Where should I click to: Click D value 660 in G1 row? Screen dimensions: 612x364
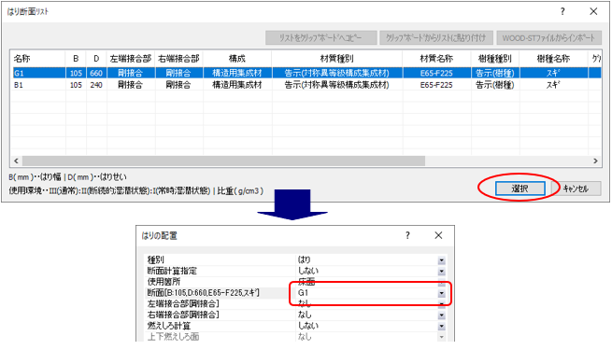[x=96, y=73]
